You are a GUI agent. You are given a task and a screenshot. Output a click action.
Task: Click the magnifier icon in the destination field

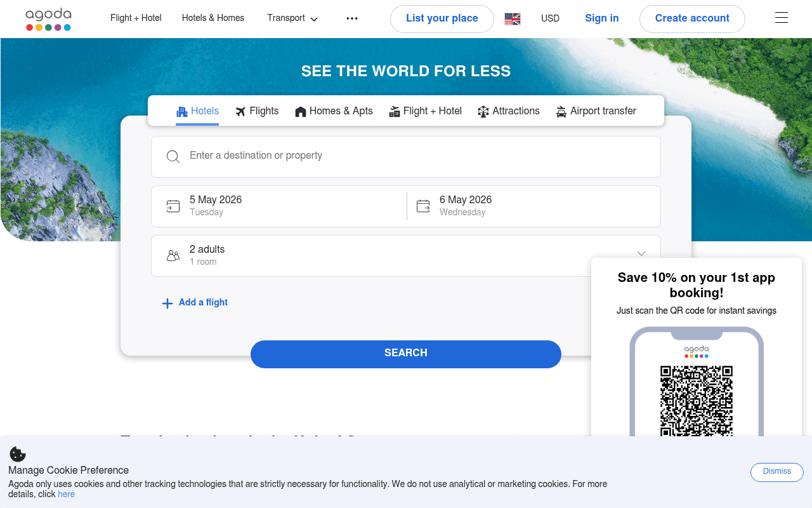click(173, 156)
